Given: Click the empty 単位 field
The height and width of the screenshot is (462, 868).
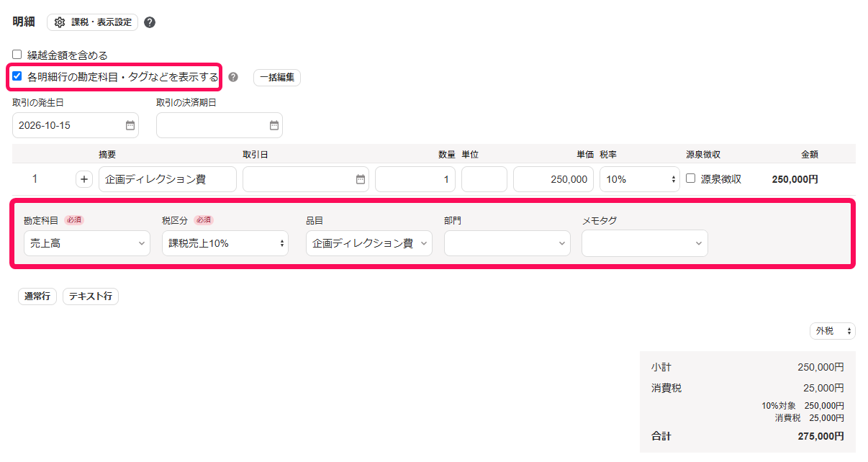Looking at the screenshot, I should [484, 179].
